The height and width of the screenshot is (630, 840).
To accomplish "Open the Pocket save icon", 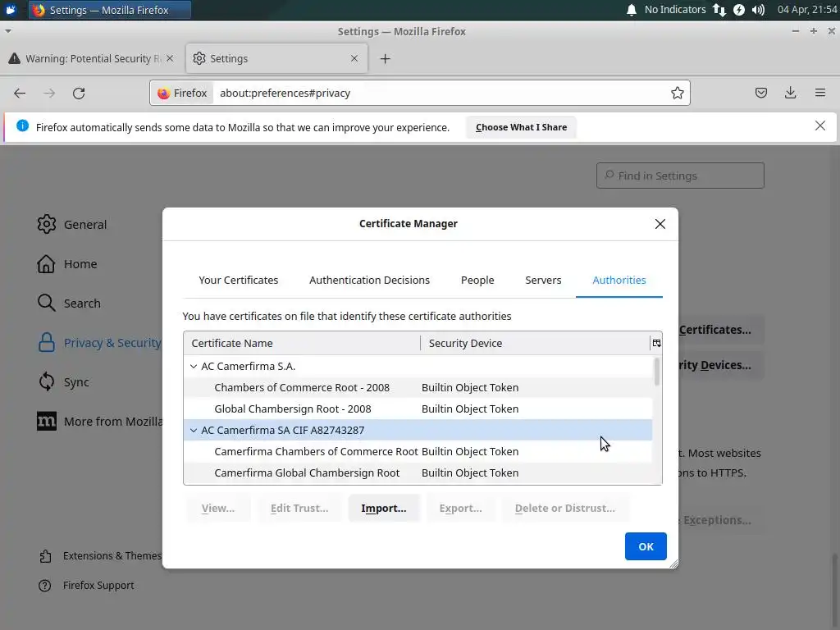I will (x=760, y=94).
